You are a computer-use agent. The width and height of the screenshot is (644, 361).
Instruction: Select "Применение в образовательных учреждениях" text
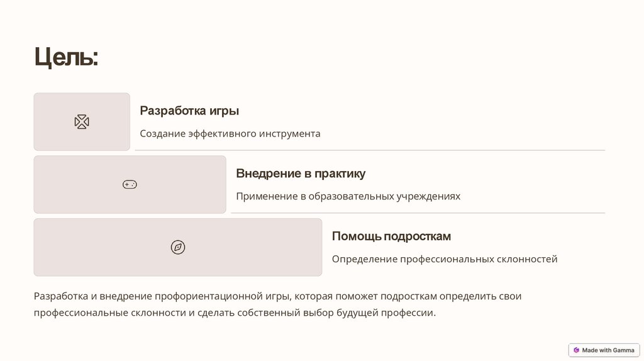tap(348, 196)
